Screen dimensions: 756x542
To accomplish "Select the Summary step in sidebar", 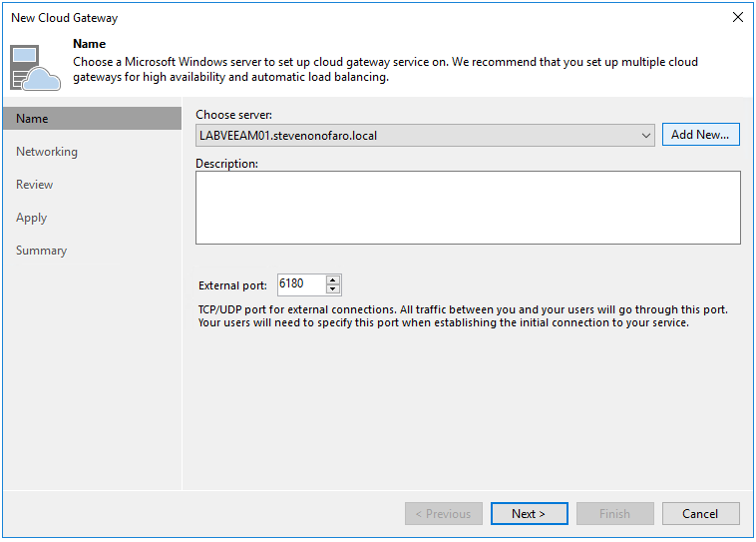I will [x=42, y=251].
